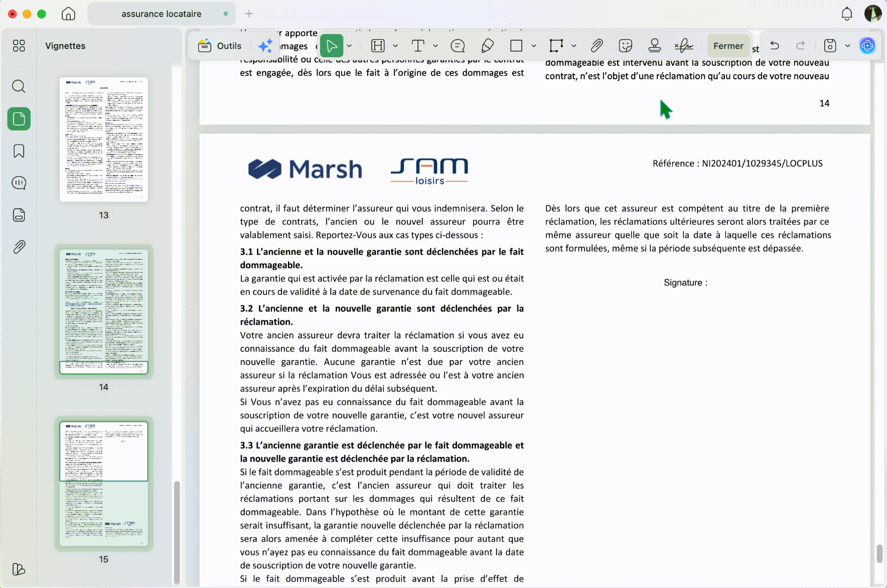Save the document with save icon
Screen dimensions: 887x588
[830, 46]
